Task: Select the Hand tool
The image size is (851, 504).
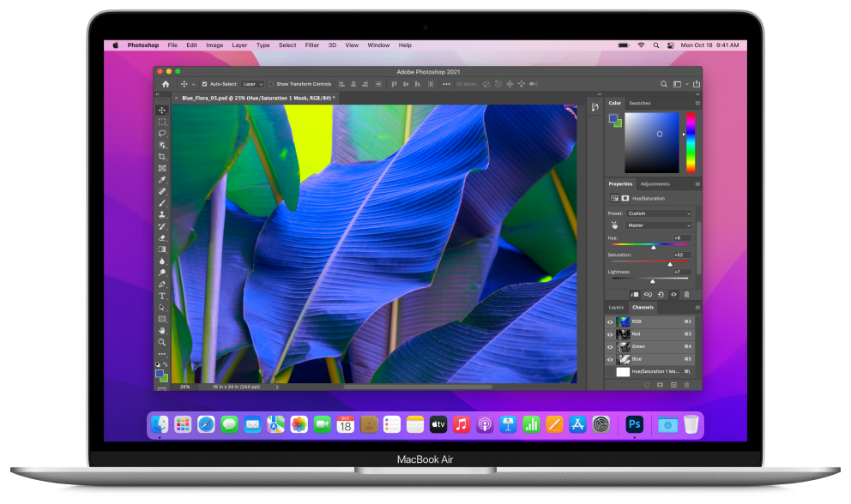Action: click(x=162, y=330)
